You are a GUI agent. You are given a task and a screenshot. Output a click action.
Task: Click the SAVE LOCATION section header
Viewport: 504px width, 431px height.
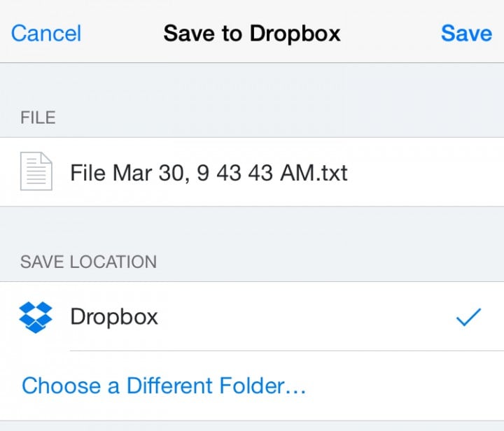[88, 262]
